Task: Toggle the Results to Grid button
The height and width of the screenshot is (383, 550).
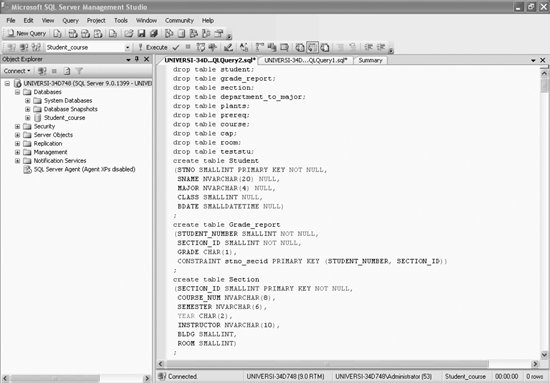Action: coord(312,47)
